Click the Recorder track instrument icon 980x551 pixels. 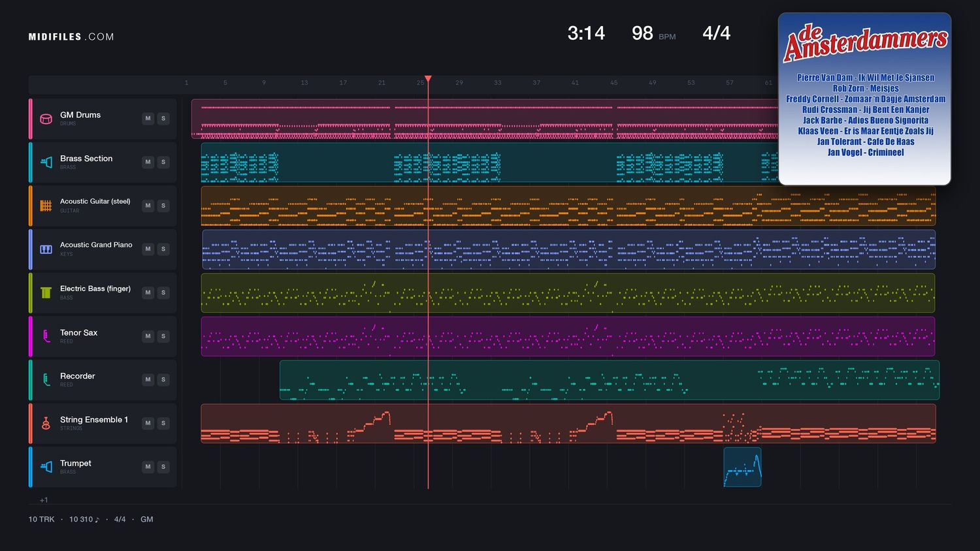click(46, 380)
